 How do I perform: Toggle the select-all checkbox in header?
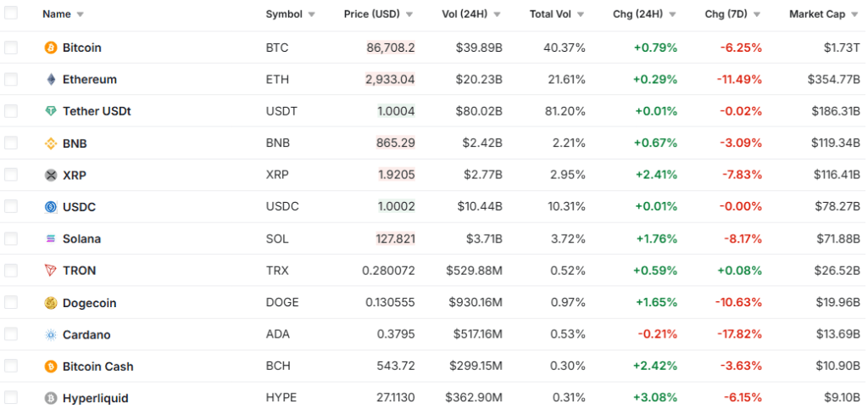(x=11, y=14)
